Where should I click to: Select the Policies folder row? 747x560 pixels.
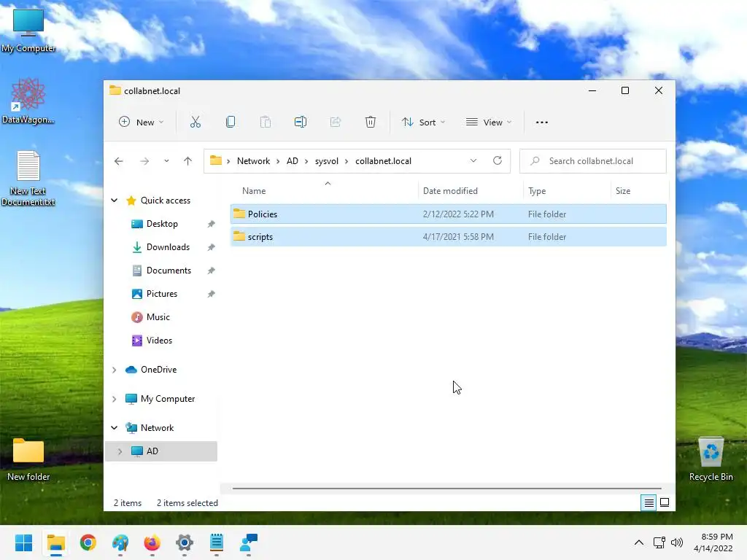(x=449, y=214)
